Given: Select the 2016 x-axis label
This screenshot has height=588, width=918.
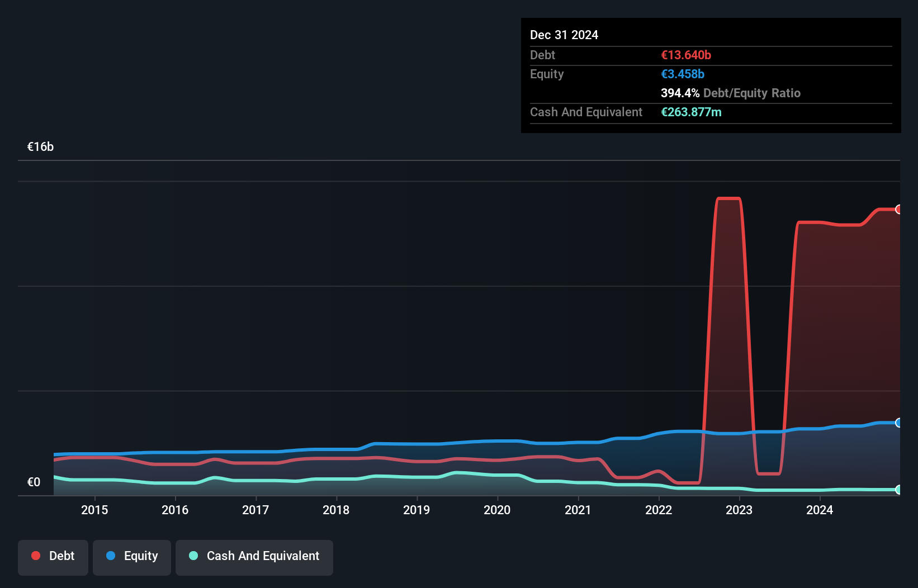Looking at the screenshot, I should (x=175, y=510).
